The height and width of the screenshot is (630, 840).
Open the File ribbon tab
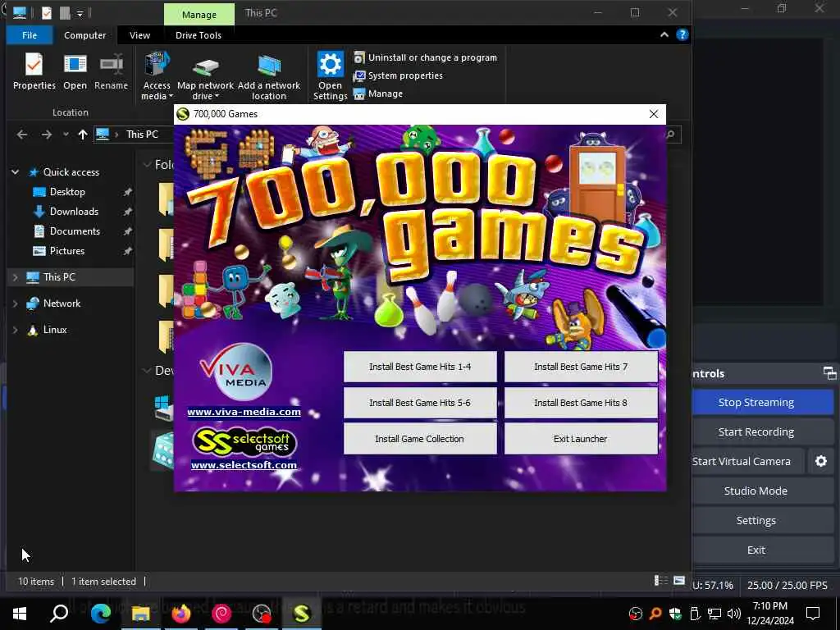click(30, 35)
